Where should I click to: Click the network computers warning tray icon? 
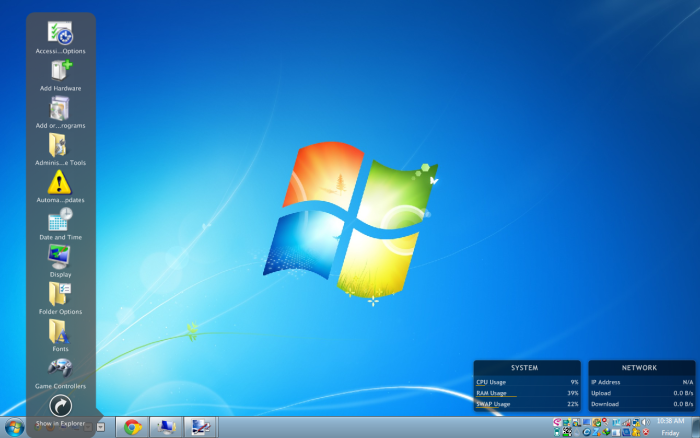tap(636, 422)
